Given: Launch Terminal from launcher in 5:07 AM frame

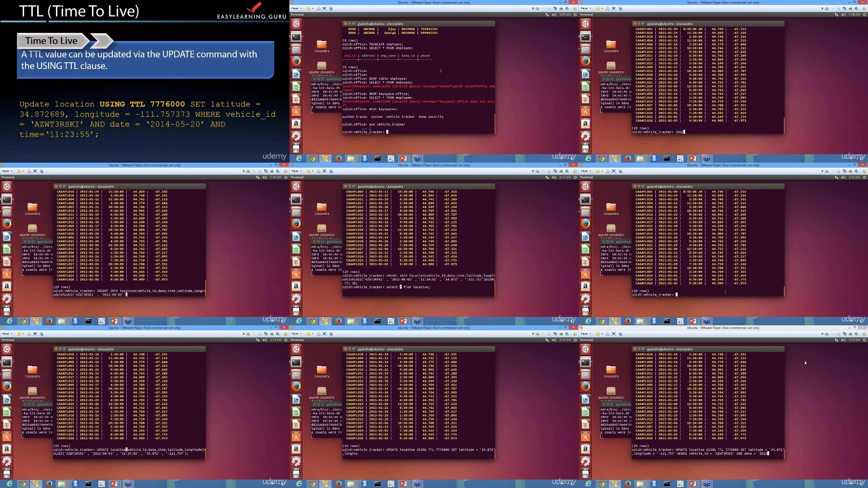Looking at the screenshot, I should click(x=296, y=37).
